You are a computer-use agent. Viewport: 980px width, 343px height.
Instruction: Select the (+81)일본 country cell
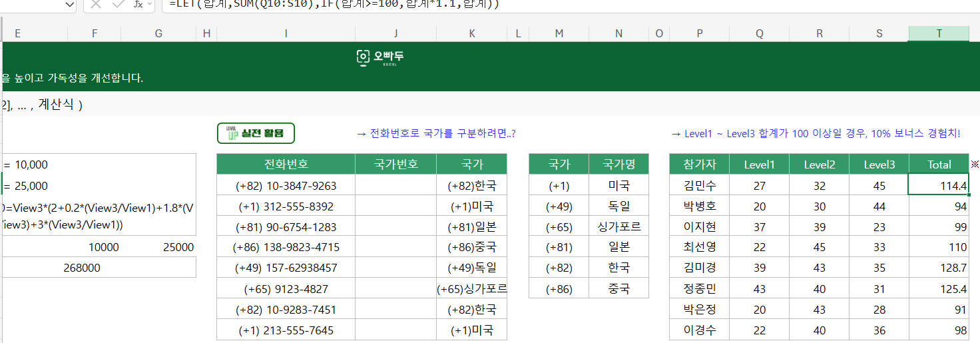coord(472,227)
